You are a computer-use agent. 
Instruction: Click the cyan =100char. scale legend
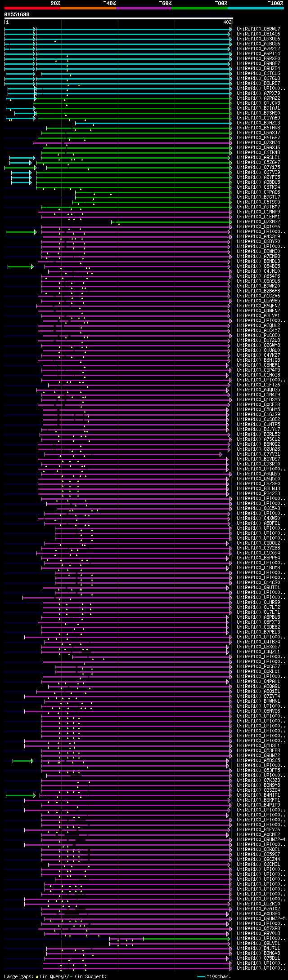coord(214,977)
